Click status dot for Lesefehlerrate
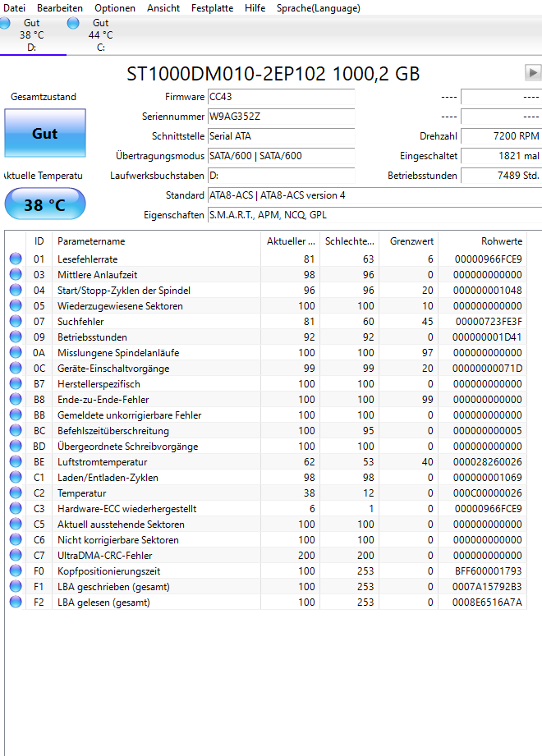Viewport: 542px width, 756px height. tap(16, 259)
